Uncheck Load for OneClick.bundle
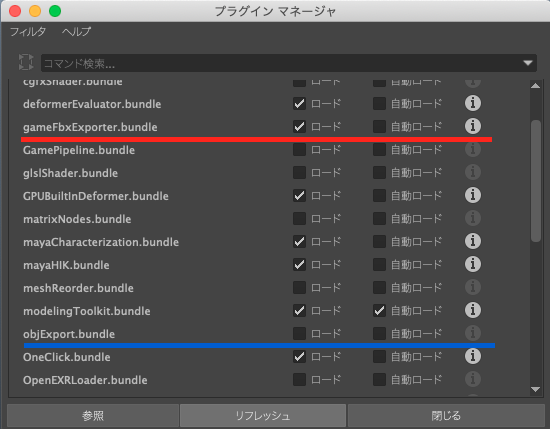Image resolution: width=550 pixels, height=429 pixels. coord(299,357)
